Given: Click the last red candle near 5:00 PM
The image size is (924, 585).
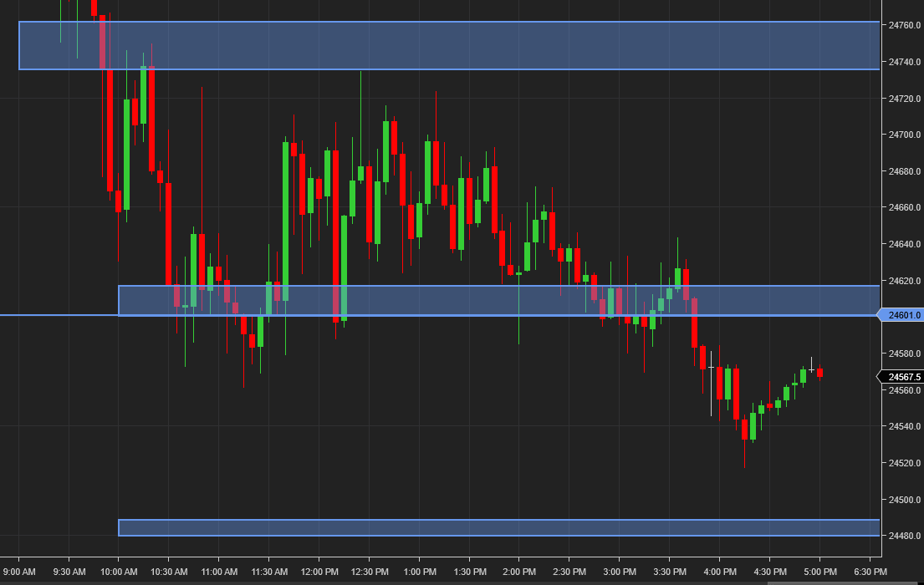Looking at the screenshot, I should coord(819,373).
